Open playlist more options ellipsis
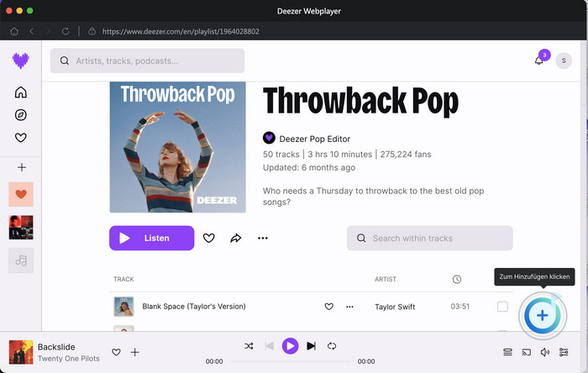This screenshot has width=588, height=373. pos(263,238)
